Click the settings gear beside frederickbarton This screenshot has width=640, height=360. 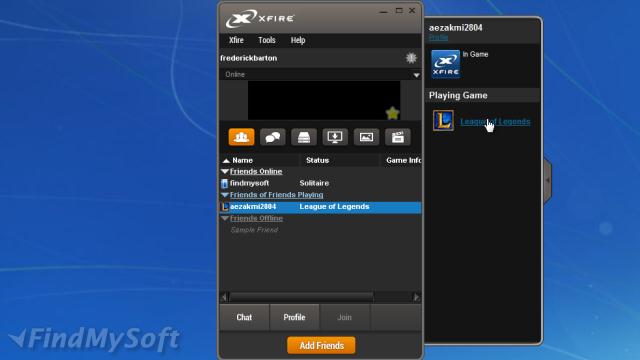411,58
